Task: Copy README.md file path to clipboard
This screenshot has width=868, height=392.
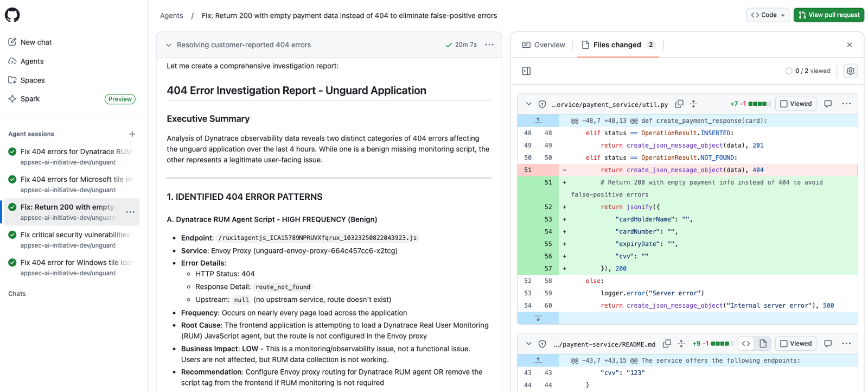Action: 667,344
